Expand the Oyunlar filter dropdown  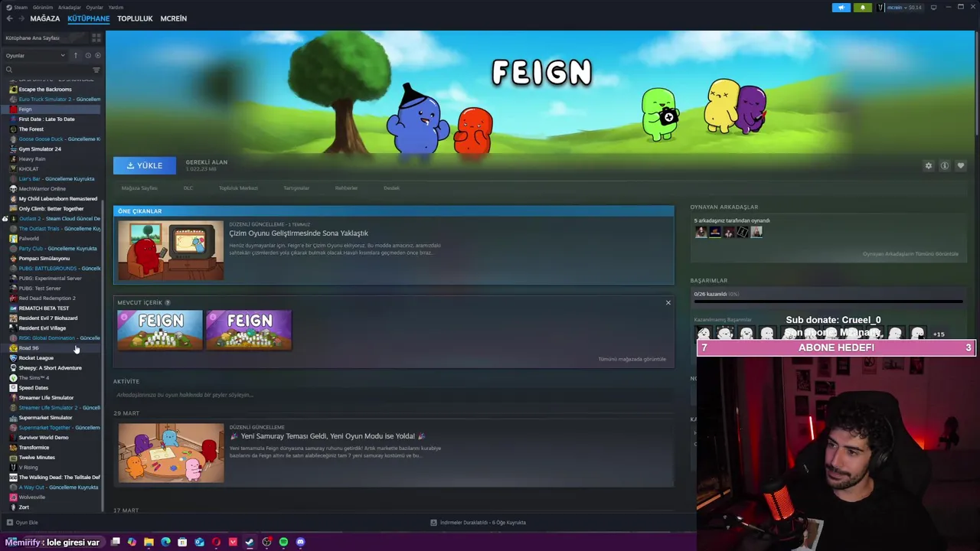(35, 55)
